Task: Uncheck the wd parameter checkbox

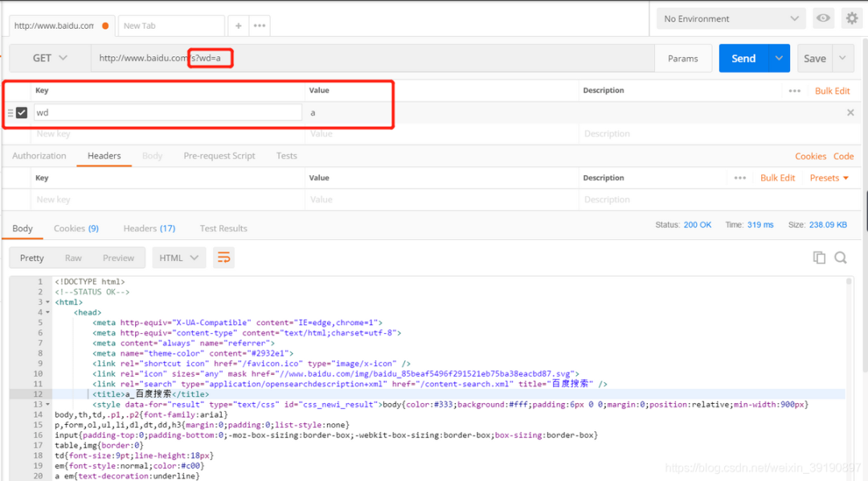Action: coord(22,112)
